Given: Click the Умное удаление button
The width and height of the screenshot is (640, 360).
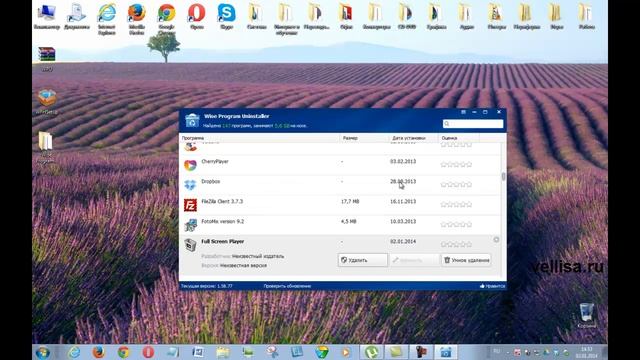Looking at the screenshot, I should point(466,260).
